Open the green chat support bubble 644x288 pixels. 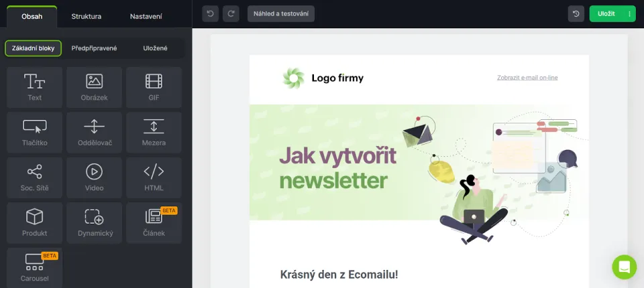(625, 267)
